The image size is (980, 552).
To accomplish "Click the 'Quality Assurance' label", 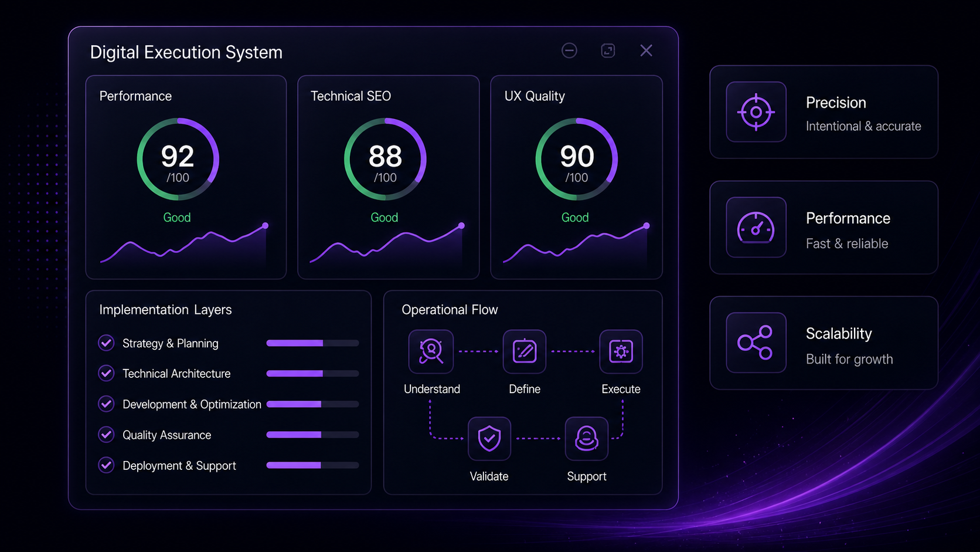I will [x=166, y=435].
